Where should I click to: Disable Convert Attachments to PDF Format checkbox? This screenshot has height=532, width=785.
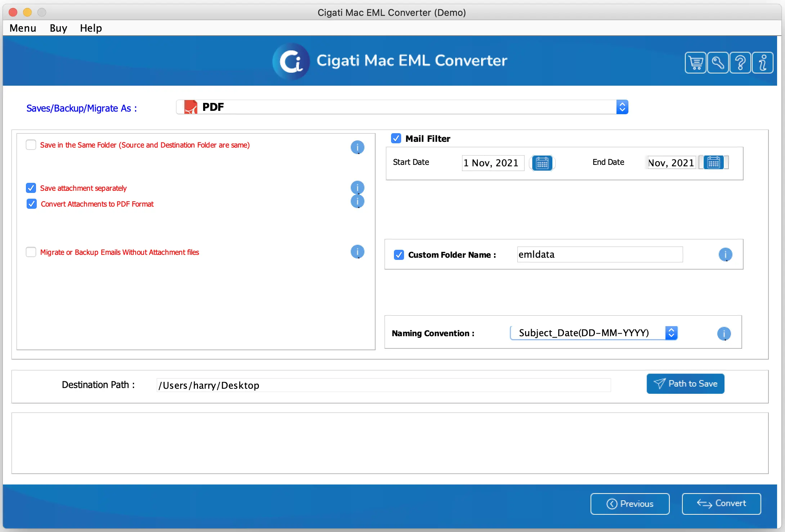coord(31,204)
